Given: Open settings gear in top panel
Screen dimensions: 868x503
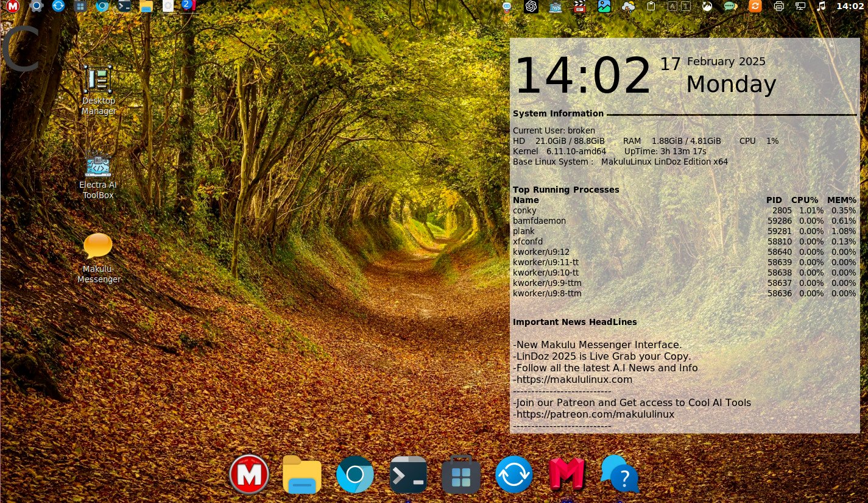Looking at the screenshot, I should click(x=36, y=6).
